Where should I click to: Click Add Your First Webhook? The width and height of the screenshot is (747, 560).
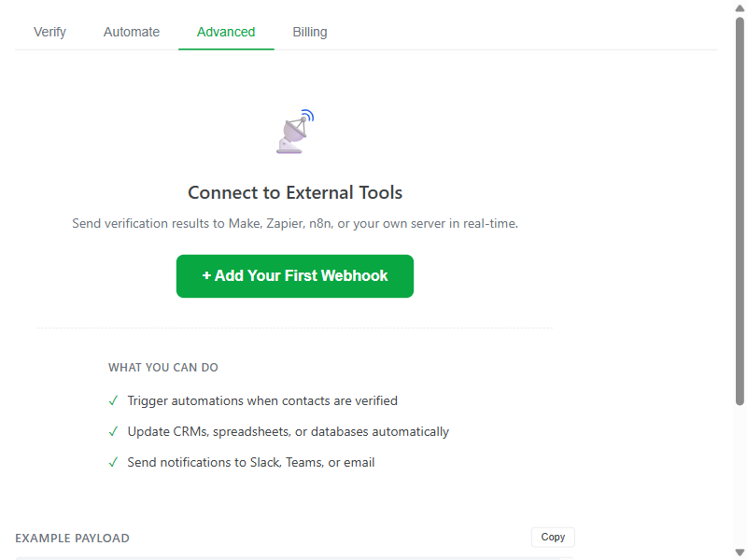(x=295, y=276)
